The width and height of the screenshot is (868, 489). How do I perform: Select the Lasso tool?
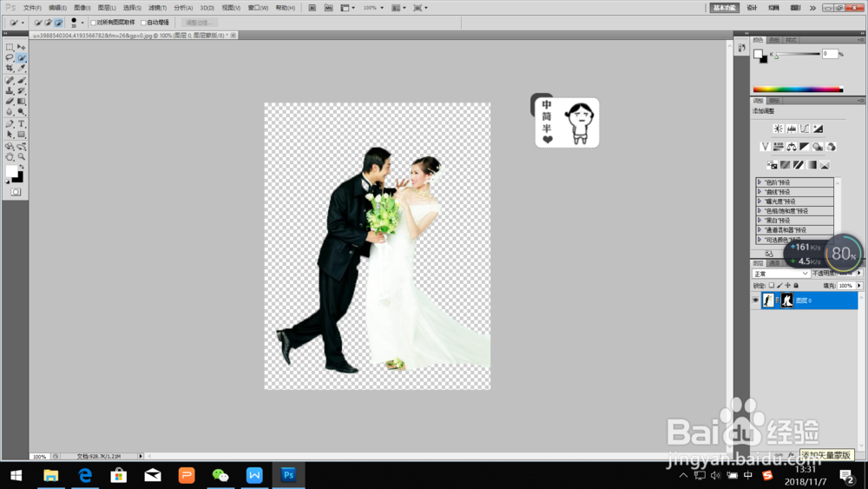pyautogui.click(x=10, y=57)
